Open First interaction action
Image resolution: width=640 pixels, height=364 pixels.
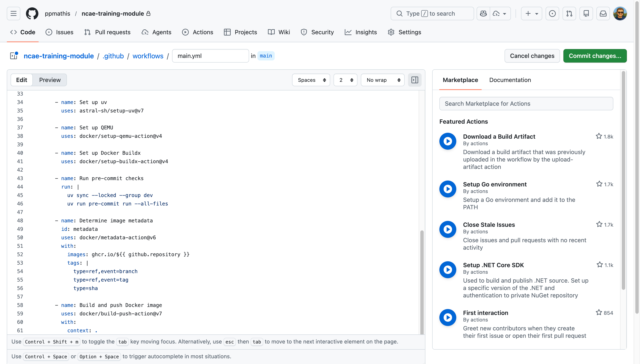pyautogui.click(x=486, y=313)
